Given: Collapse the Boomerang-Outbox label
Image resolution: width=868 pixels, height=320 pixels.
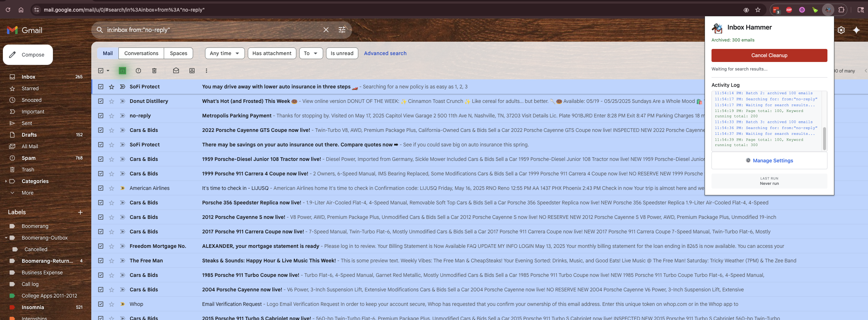Looking at the screenshot, I should [x=6, y=238].
